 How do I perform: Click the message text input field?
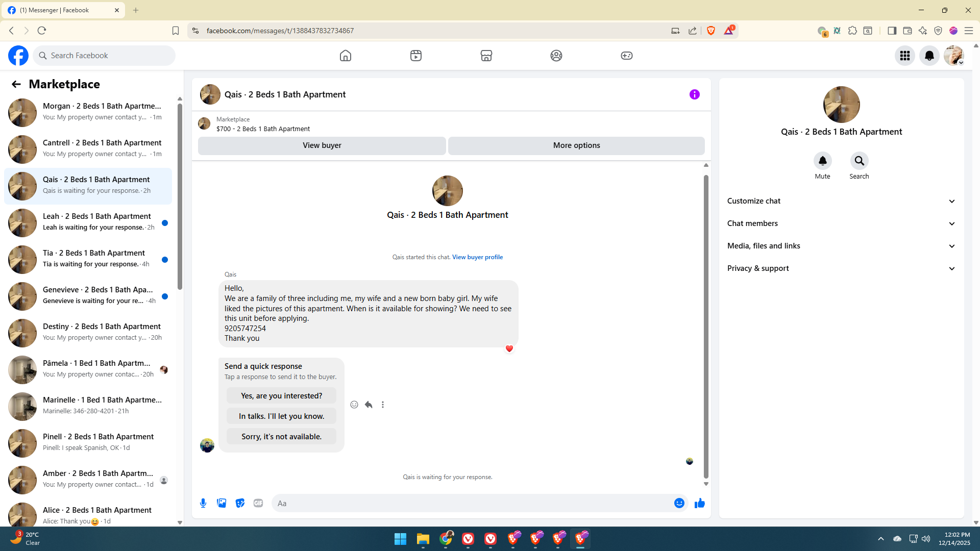472,503
